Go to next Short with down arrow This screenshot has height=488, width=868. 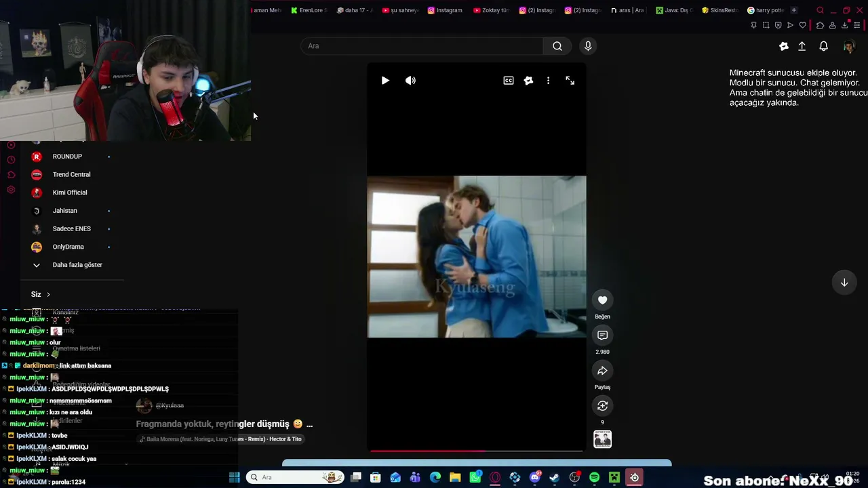click(x=844, y=283)
